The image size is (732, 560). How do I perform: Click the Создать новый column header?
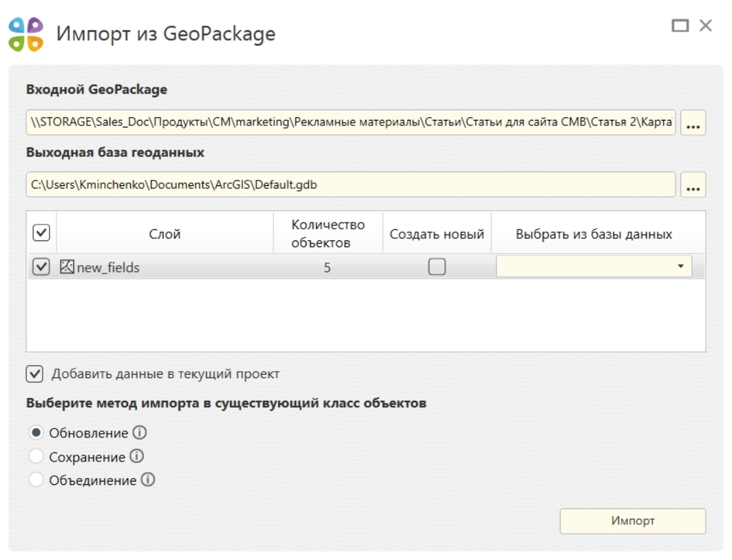[x=437, y=234]
